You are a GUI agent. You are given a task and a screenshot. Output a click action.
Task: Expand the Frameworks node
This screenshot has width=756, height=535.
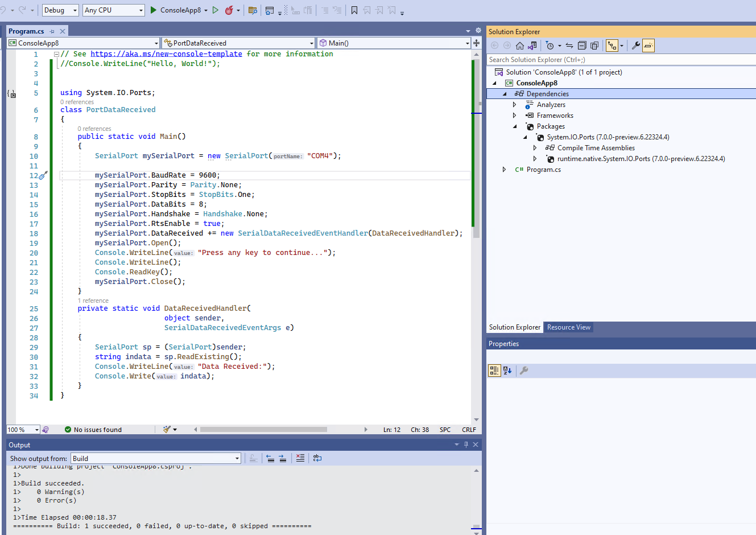tap(515, 115)
